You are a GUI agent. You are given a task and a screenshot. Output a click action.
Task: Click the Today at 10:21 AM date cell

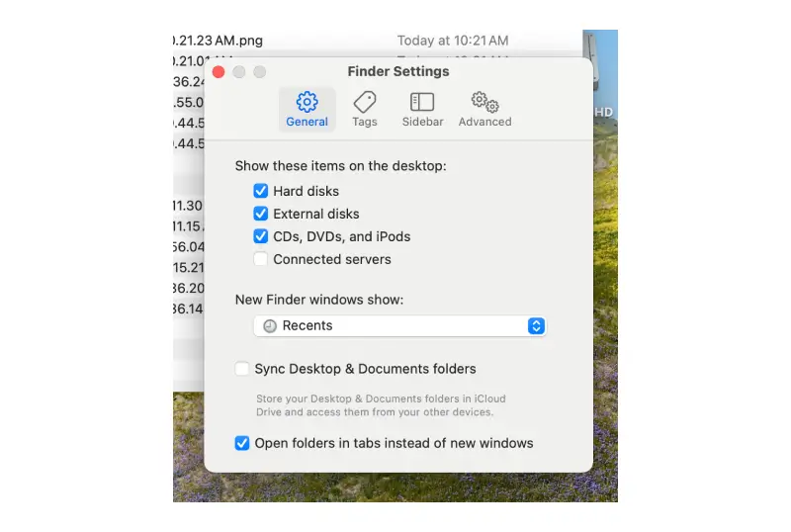(x=453, y=41)
